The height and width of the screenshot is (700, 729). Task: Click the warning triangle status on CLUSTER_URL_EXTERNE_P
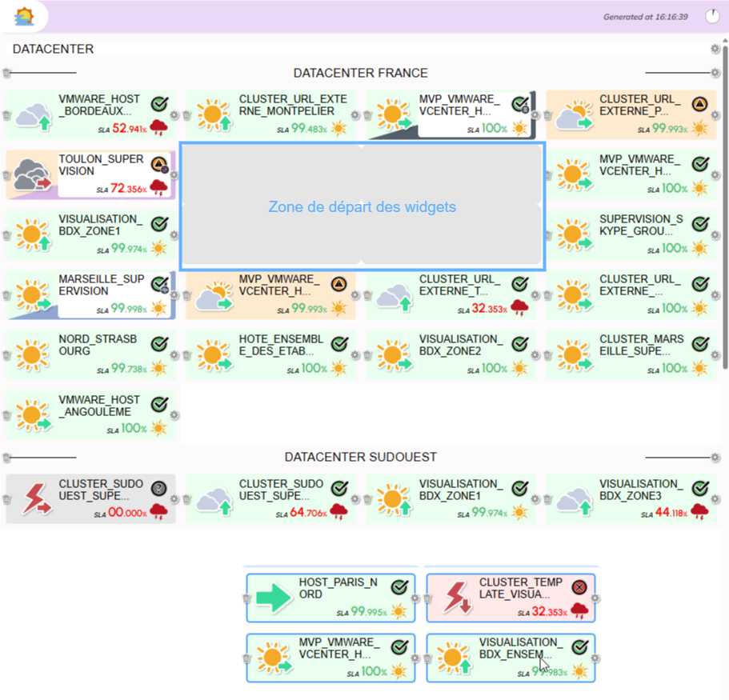pos(699,104)
